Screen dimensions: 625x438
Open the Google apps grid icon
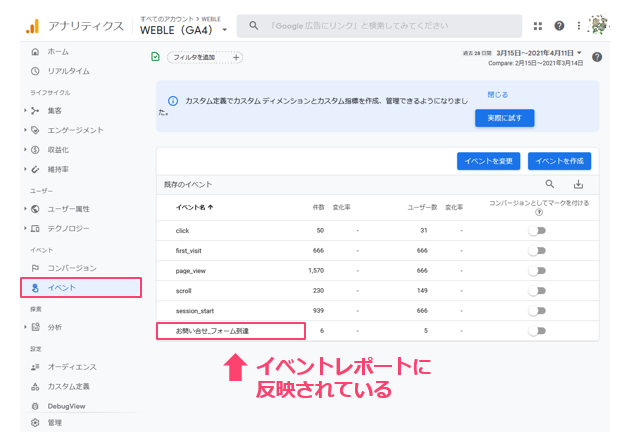tap(538, 26)
